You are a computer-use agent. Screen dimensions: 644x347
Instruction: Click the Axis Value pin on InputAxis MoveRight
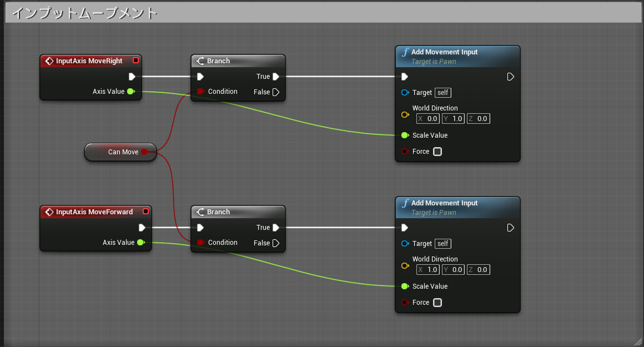pyautogui.click(x=131, y=91)
